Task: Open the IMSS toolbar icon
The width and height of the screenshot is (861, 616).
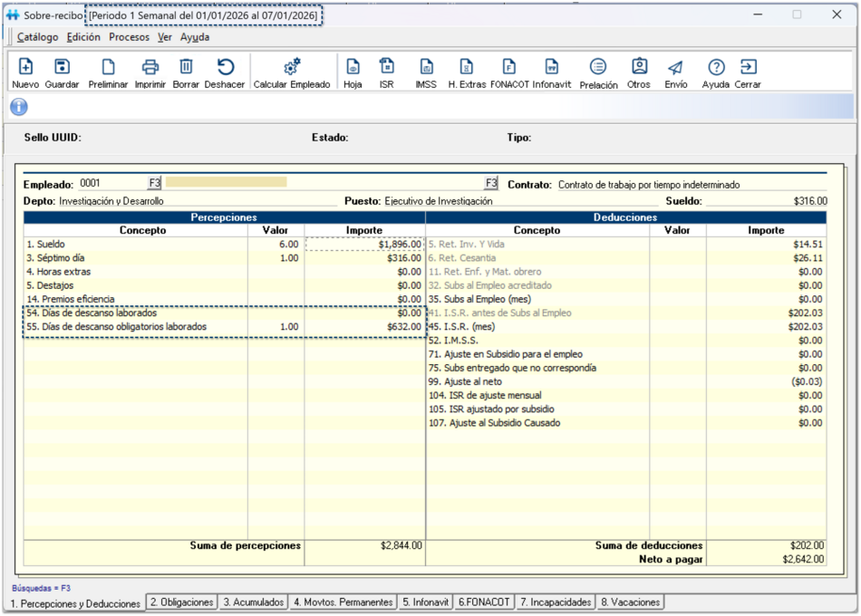Action: (426, 67)
